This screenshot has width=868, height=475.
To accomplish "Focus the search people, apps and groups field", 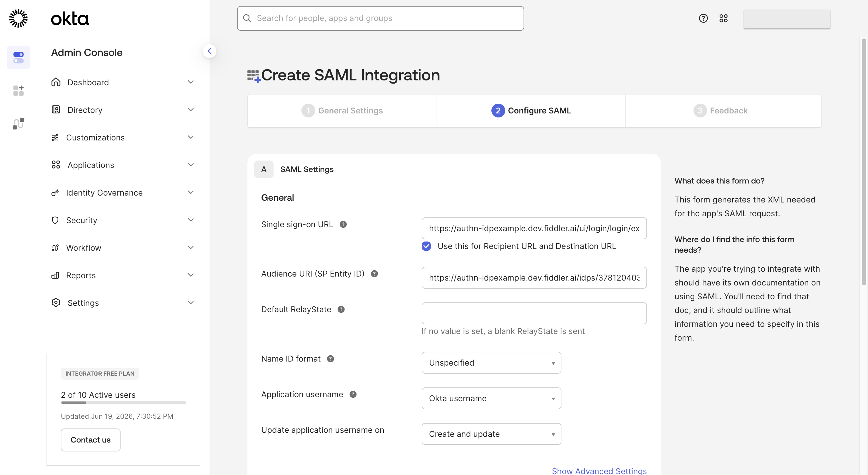I will click(380, 18).
